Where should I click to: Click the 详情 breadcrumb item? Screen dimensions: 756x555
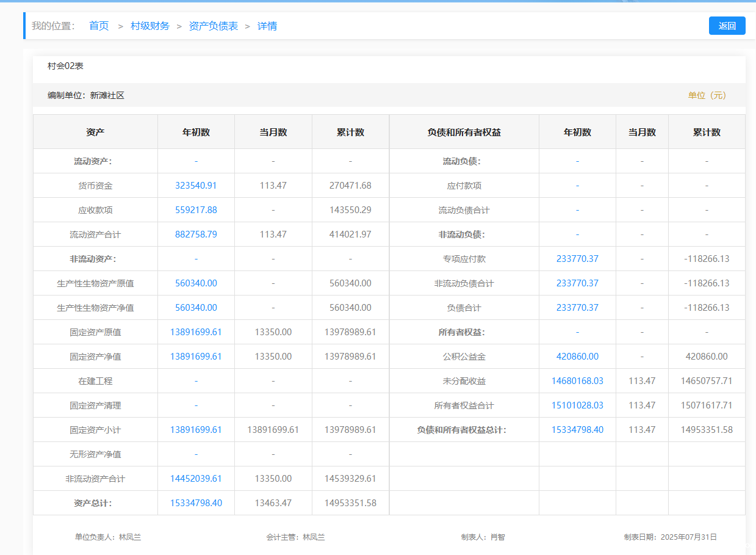267,26
